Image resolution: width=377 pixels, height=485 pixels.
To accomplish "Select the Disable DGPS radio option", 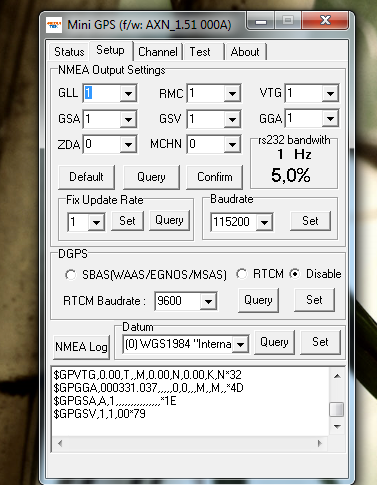I will click(x=295, y=274).
